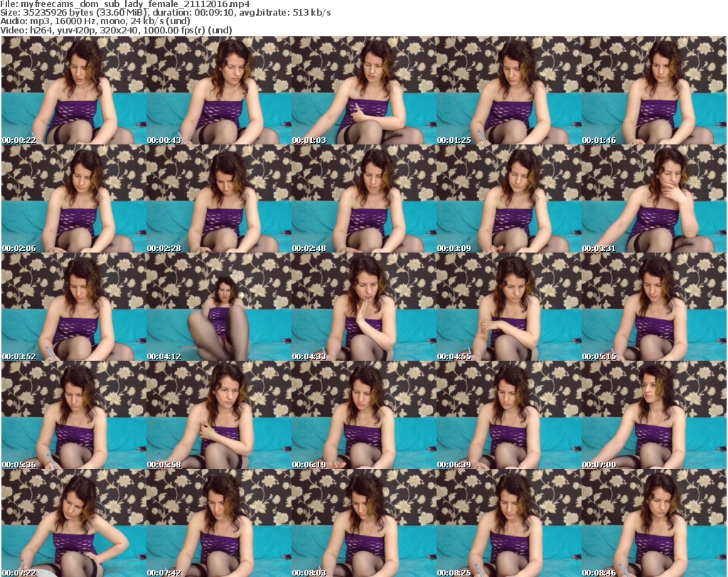This screenshot has width=728, height=577.
Task: Click the 'File:' name header line
Action: 125,4
